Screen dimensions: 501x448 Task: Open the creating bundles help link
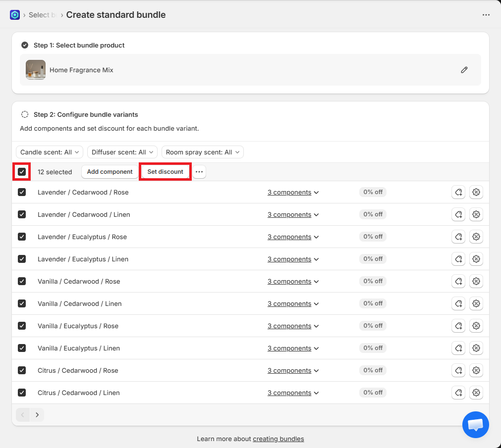pos(278,439)
